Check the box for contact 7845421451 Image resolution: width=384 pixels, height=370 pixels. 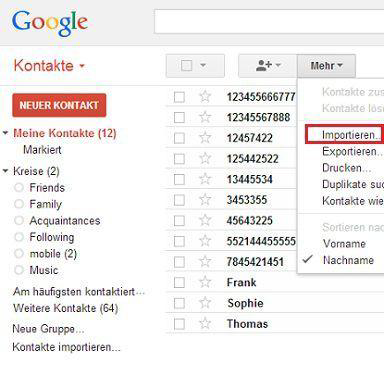[x=179, y=262]
